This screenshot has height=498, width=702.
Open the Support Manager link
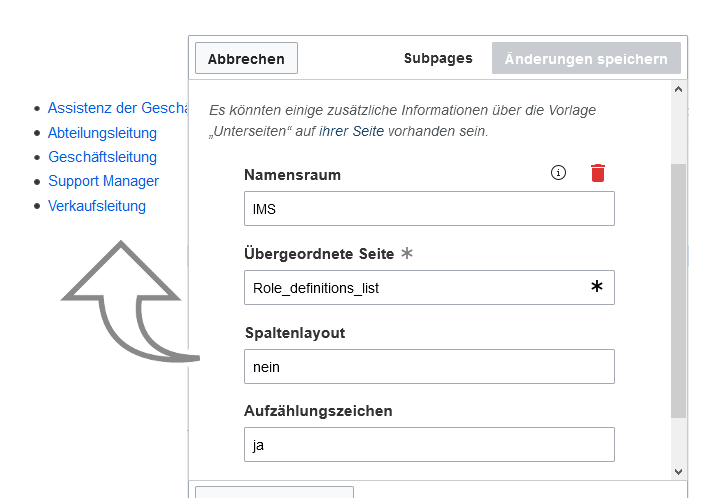pos(103,181)
